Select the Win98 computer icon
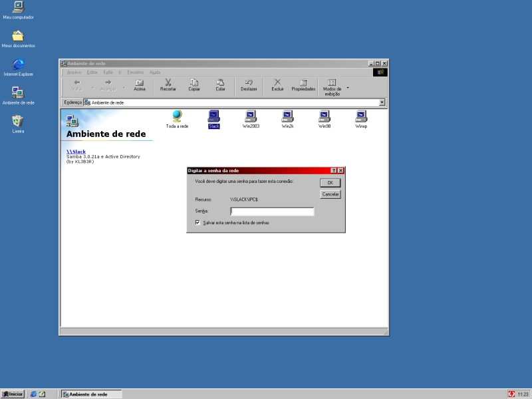 325,117
